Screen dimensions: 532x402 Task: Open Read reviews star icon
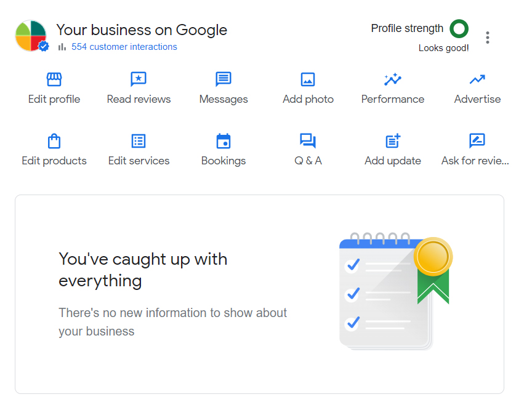click(x=139, y=79)
